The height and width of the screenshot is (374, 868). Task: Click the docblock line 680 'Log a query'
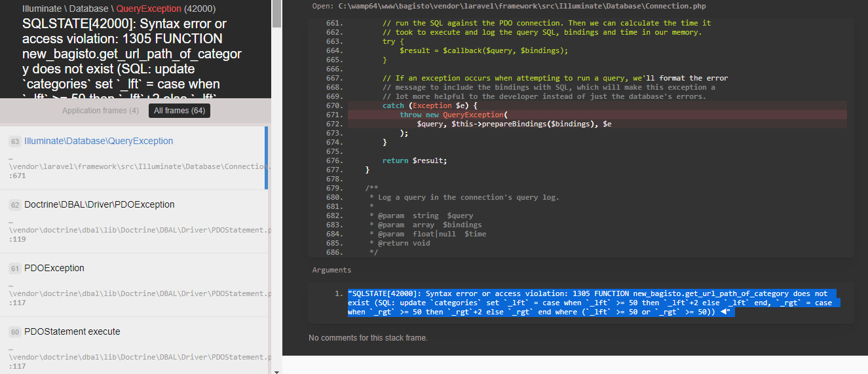(x=464, y=197)
